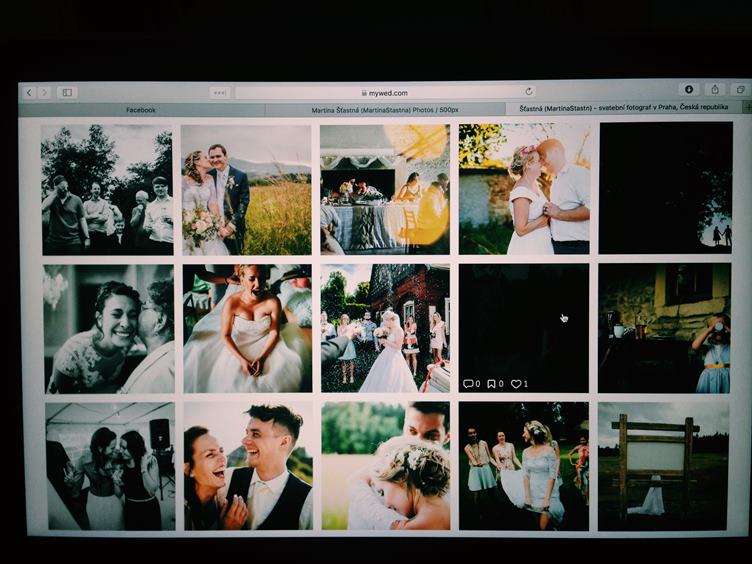Image resolution: width=752 pixels, height=564 pixels.
Task: Open black-and-white photo of smiling woman being kissed
Action: [x=109, y=329]
